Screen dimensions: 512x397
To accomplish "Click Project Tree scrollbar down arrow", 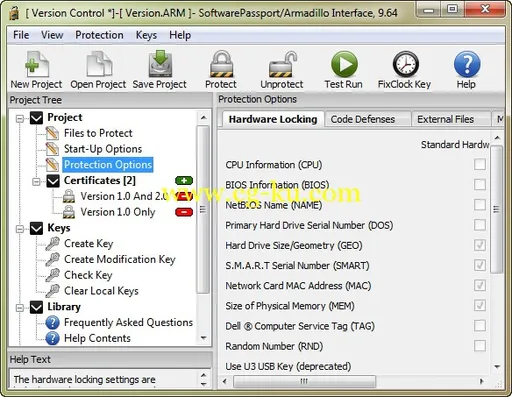I will 203,338.
